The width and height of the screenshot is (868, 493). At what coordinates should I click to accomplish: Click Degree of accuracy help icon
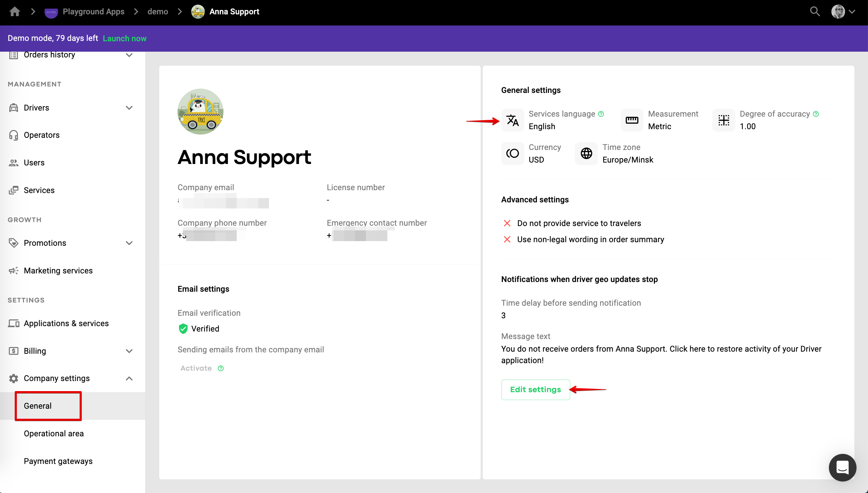click(x=816, y=114)
